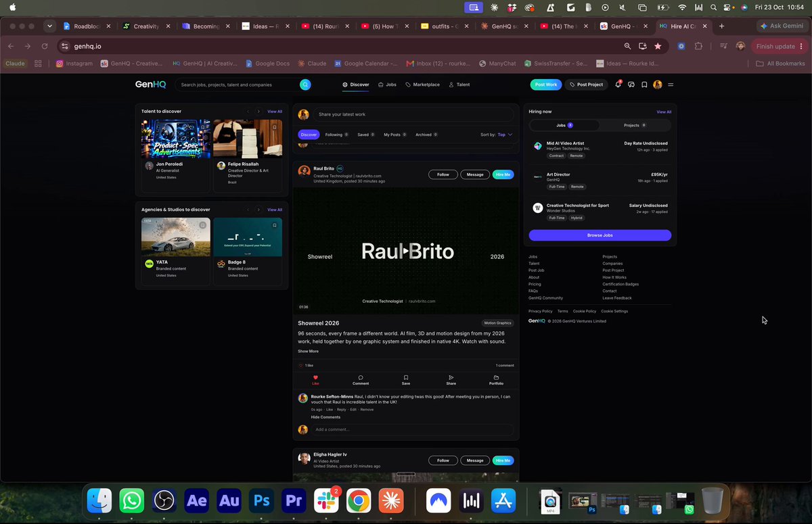This screenshot has width=812, height=524.
Task: Switch Hiring now panel to Projects
Action: [x=635, y=125]
